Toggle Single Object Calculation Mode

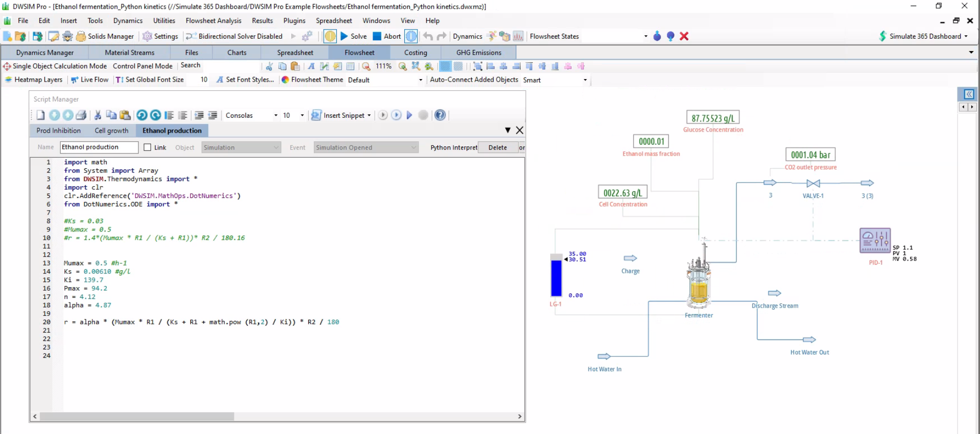(x=55, y=66)
